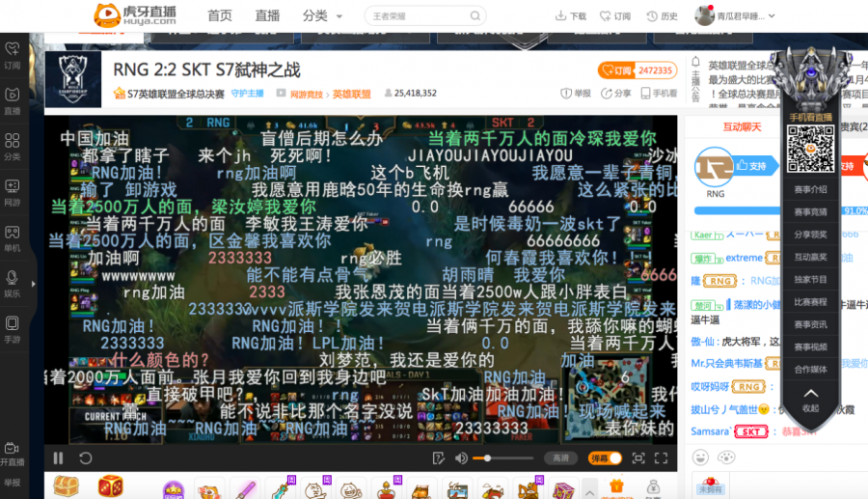Click the red dice gift icon

point(110,486)
